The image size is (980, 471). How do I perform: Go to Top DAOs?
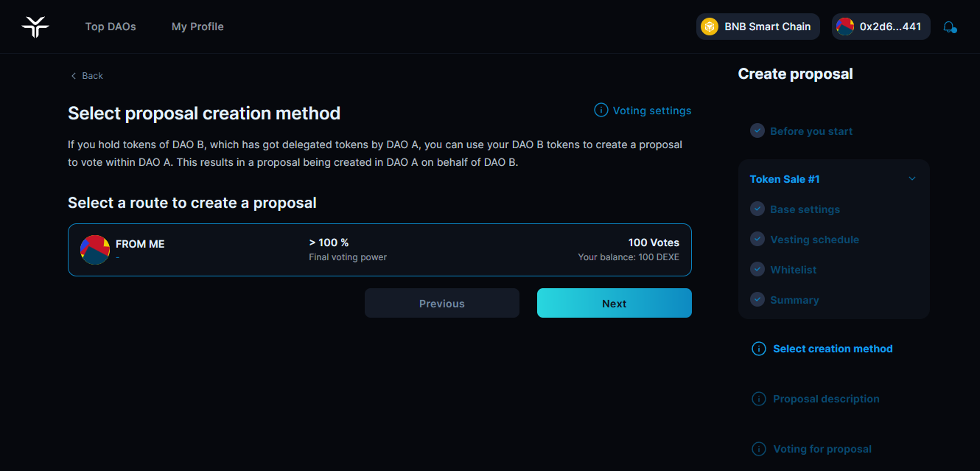(x=111, y=27)
